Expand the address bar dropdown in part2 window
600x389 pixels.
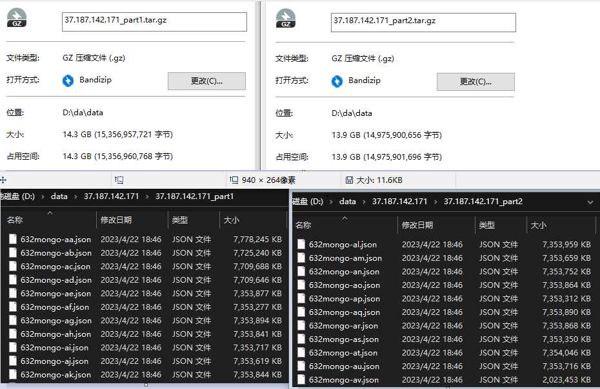[590, 202]
